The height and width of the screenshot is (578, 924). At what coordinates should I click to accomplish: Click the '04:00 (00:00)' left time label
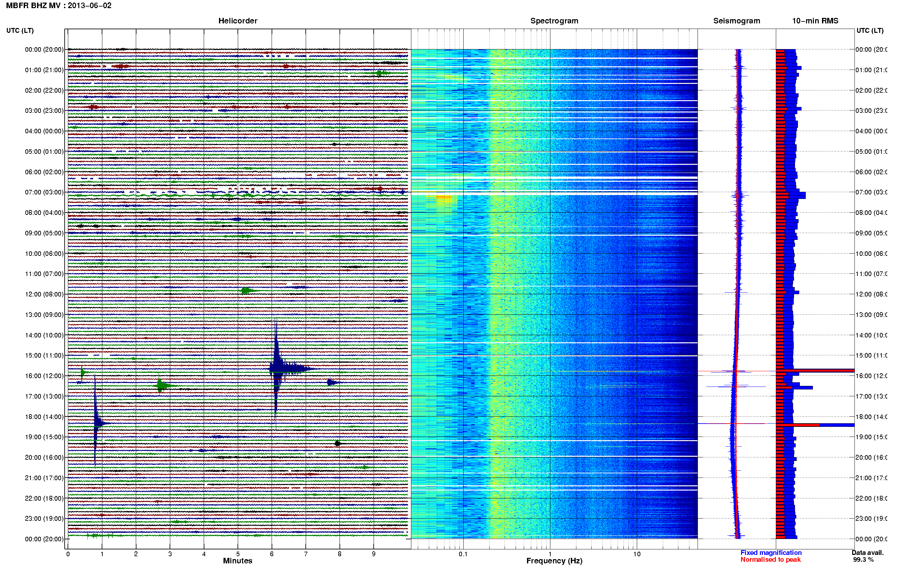point(44,131)
